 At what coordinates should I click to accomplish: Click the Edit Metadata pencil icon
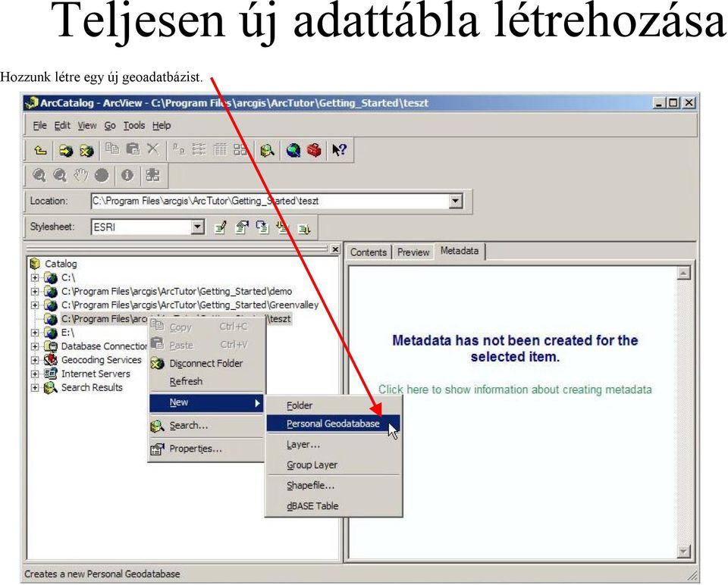point(221,227)
